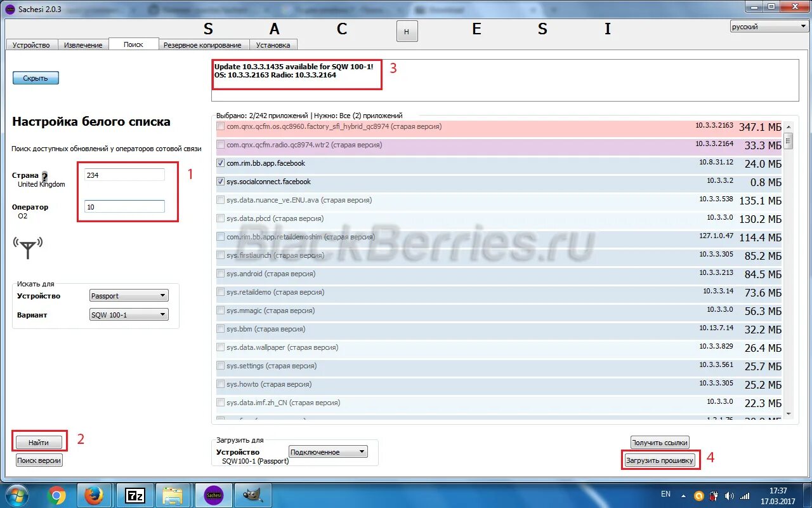Toggle checkbox for sys.data.nuance_ve.ENU.ava
The width and height of the screenshot is (812, 508).
pos(220,200)
